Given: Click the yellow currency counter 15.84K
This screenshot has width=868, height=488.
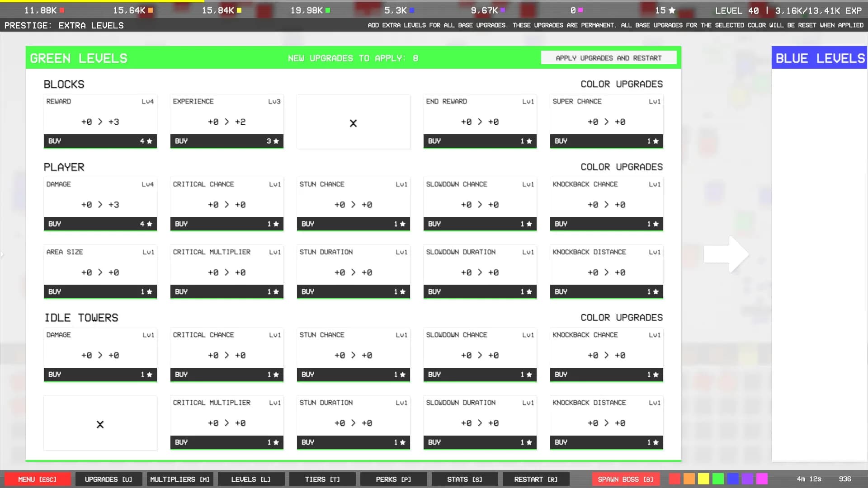Looking at the screenshot, I should tap(222, 10).
